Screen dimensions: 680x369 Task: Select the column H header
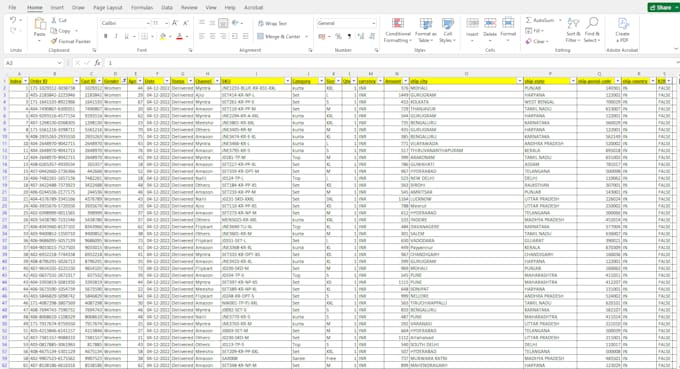tap(208, 74)
